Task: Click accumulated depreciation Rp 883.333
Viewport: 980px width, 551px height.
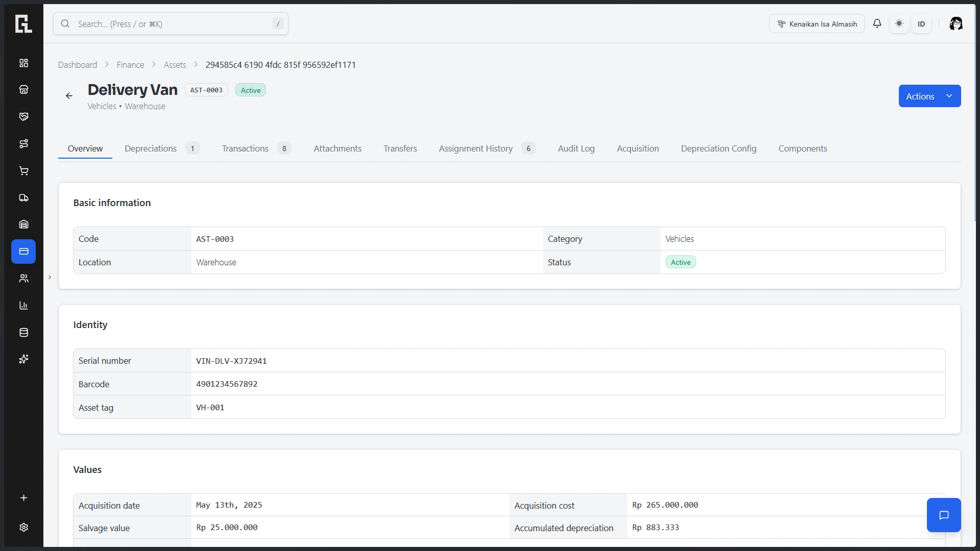Action: 655,528
